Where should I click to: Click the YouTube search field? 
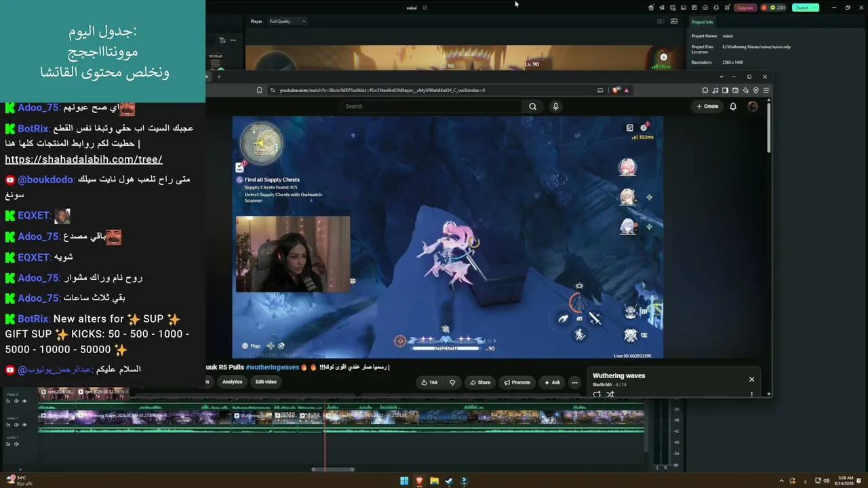pyautogui.click(x=431, y=106)
